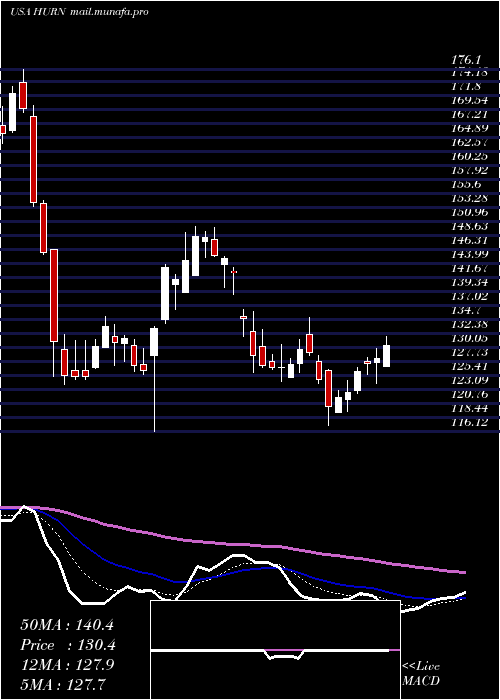Screen dimensions: 500x700
Task: Click the 132.38 price axis label
Action: coord(471,324)
